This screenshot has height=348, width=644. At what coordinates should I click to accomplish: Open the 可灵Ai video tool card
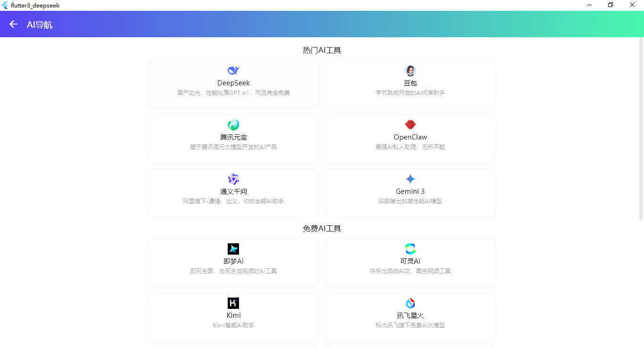[410, 263]
